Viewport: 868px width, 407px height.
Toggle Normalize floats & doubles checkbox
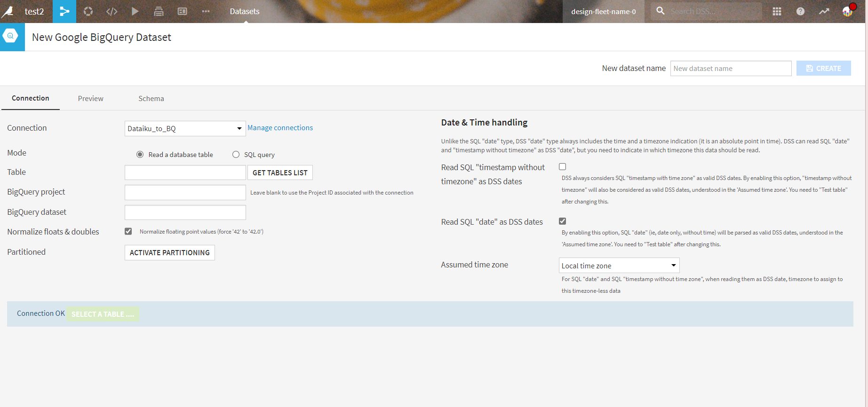coord(128,231)
